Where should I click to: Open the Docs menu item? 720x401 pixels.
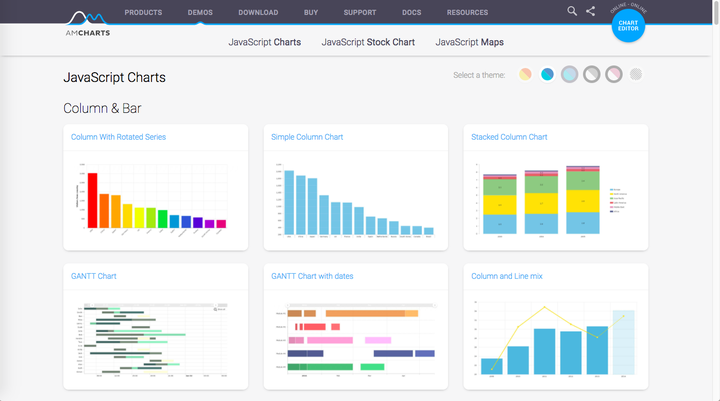click(x=411, y=12)
